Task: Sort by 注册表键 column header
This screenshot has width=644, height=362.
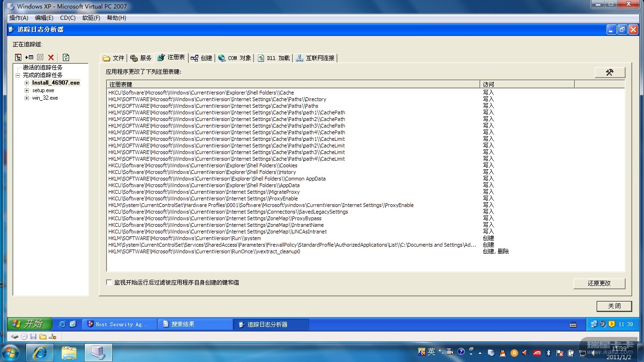Action: [293, 84]
